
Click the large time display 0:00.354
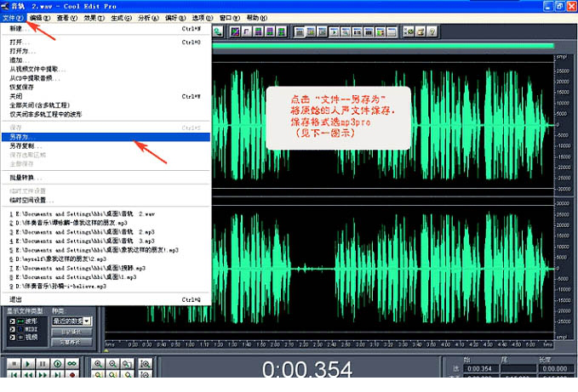click(x=307, y=369)
